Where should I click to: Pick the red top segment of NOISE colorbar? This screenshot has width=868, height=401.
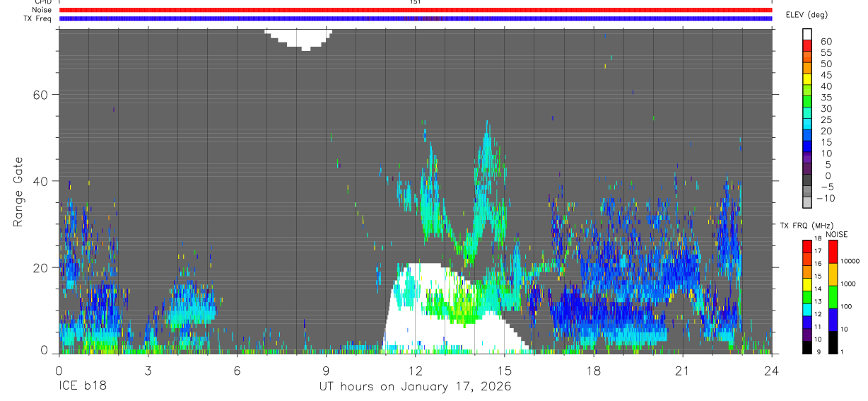832,252
